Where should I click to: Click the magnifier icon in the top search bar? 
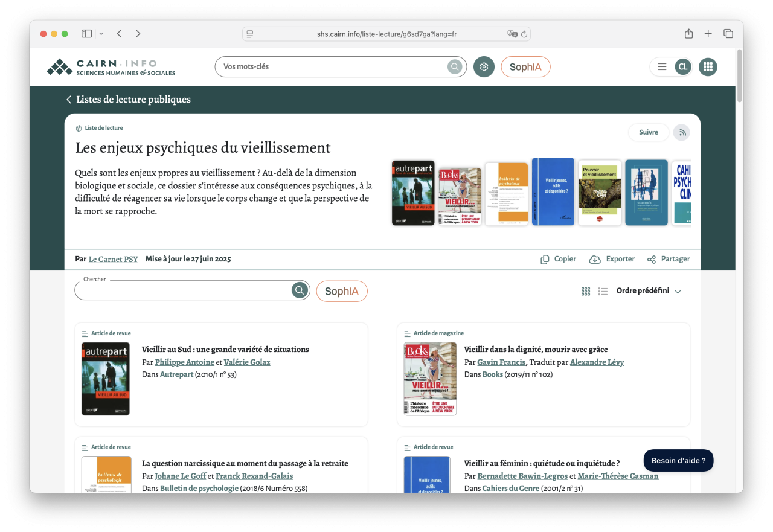pyautogui.click(x=454, y=66)
